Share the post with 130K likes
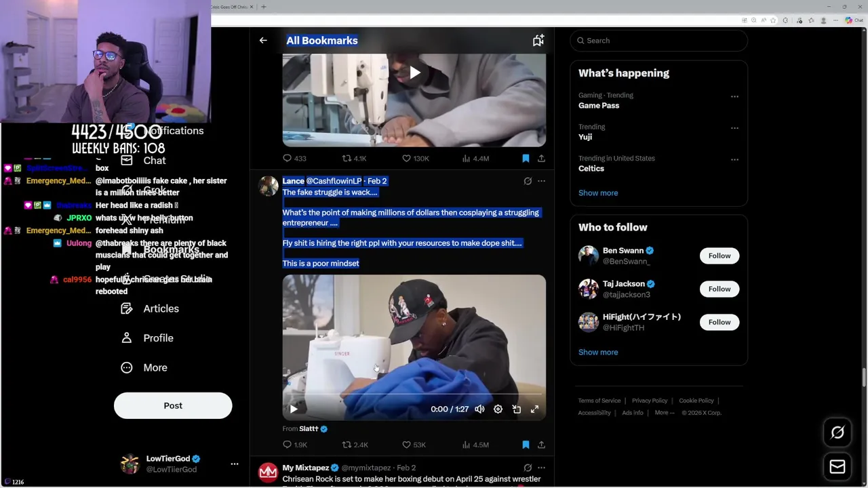 (x=541, y=159)
